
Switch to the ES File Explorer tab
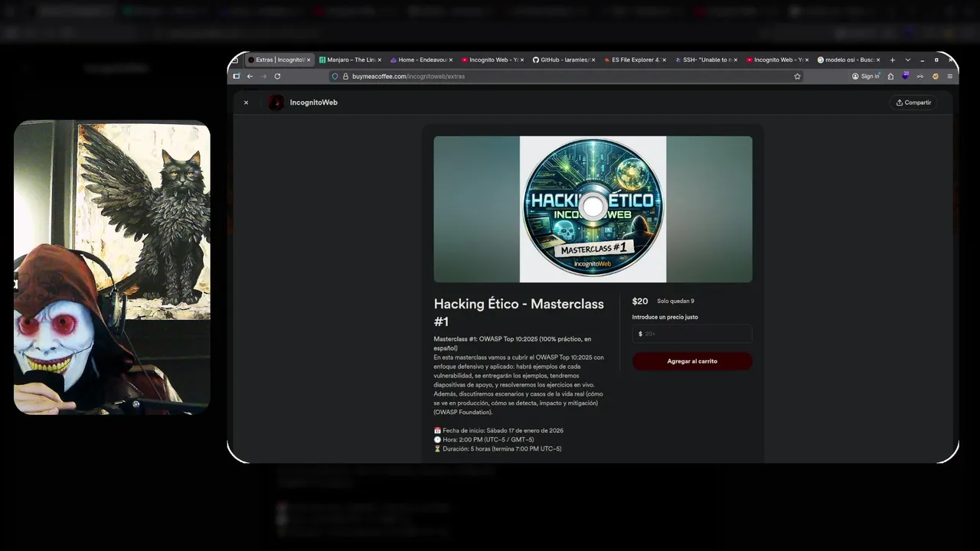pos(634,60)
